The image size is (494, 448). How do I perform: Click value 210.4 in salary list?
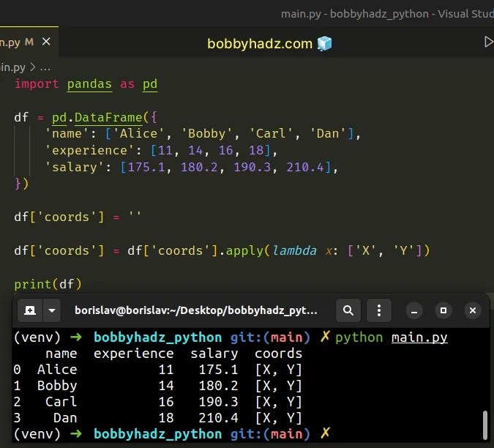305,167
